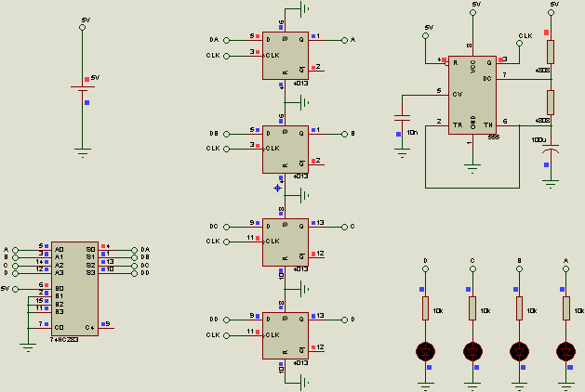
Task: Click terminal D above the LED resistor
Action: (x=425, y=269)
